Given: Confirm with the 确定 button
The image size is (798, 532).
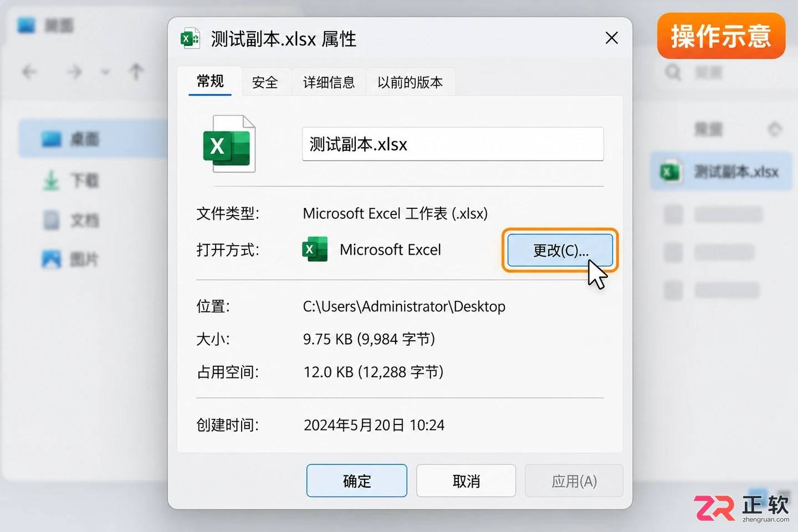Looking at the screenshot, I should click(x=357, y=480).
